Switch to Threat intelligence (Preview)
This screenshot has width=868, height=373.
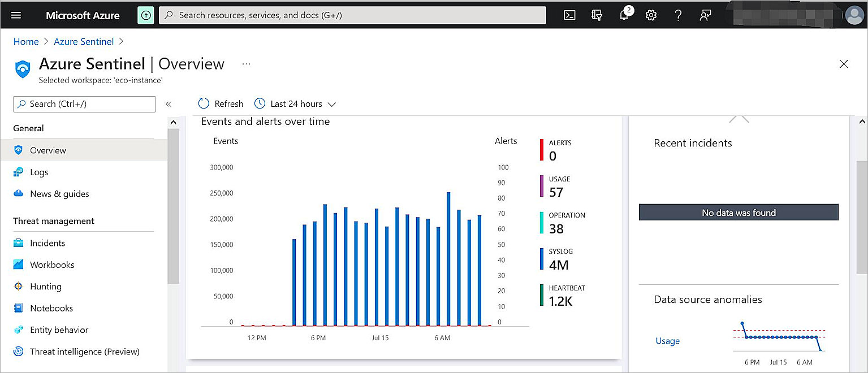[x=85, y=351]
